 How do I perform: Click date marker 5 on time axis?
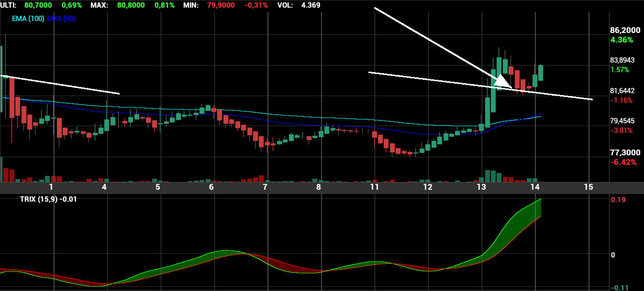click(158, 187)
